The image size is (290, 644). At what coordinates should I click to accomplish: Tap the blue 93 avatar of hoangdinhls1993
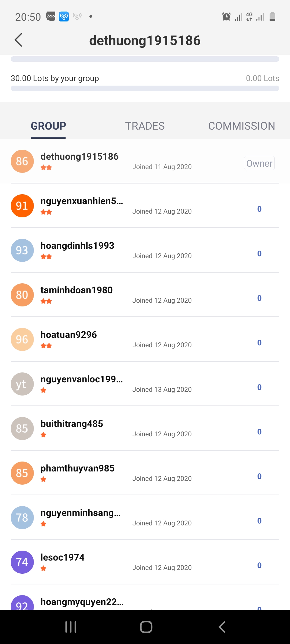22,250
